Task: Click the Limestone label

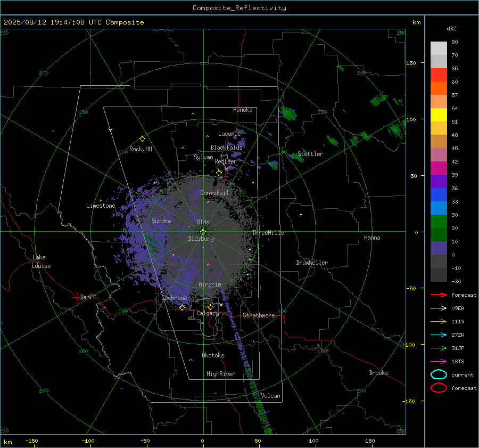Action: coord(101,206)
